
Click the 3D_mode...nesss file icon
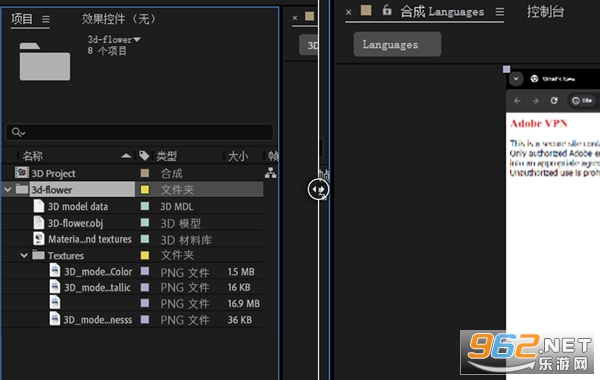point(55,319)
